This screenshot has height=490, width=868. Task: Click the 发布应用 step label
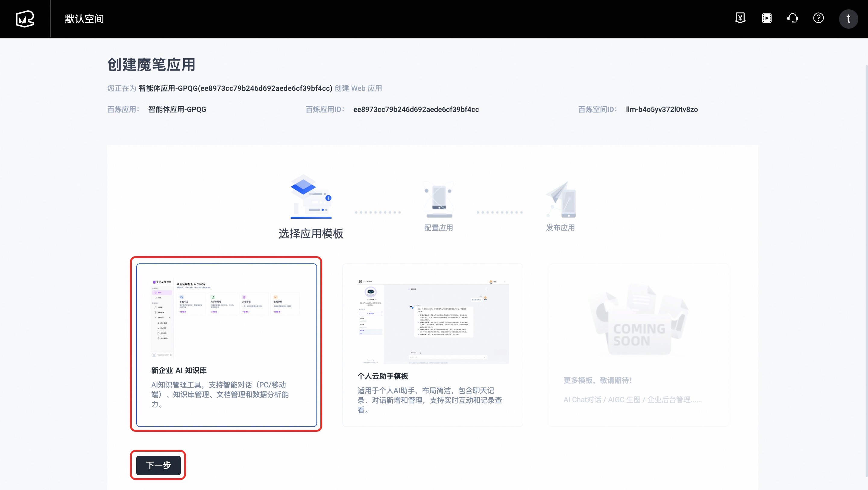click(x=560, y=227)
